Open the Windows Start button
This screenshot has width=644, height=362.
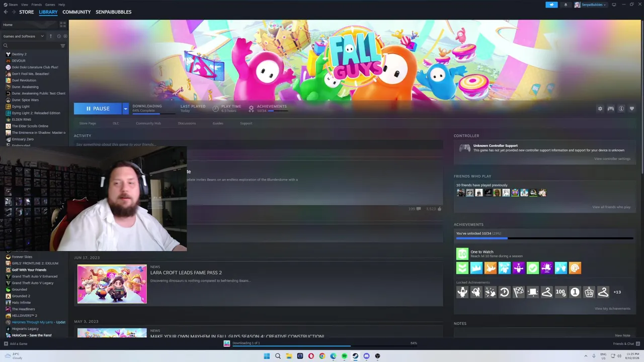[x=267, y=356]
